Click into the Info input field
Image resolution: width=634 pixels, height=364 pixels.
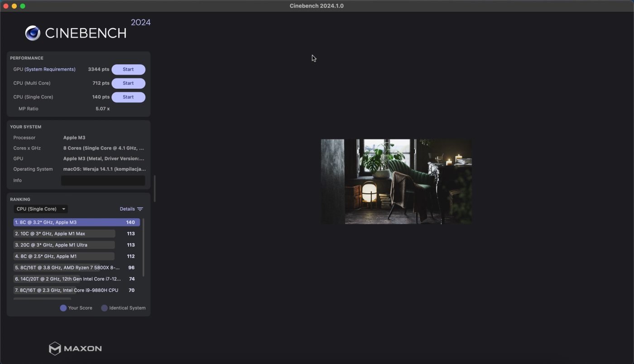(103, 180)
